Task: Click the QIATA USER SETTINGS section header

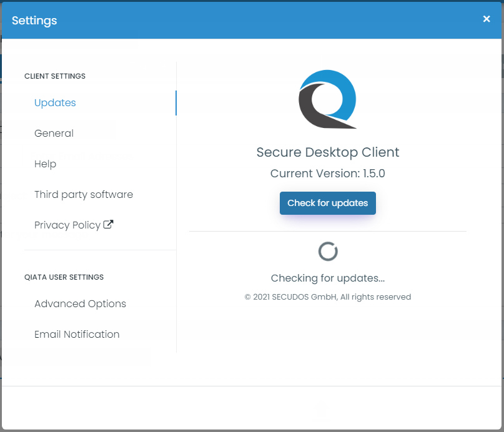Action: click(64, 277)
